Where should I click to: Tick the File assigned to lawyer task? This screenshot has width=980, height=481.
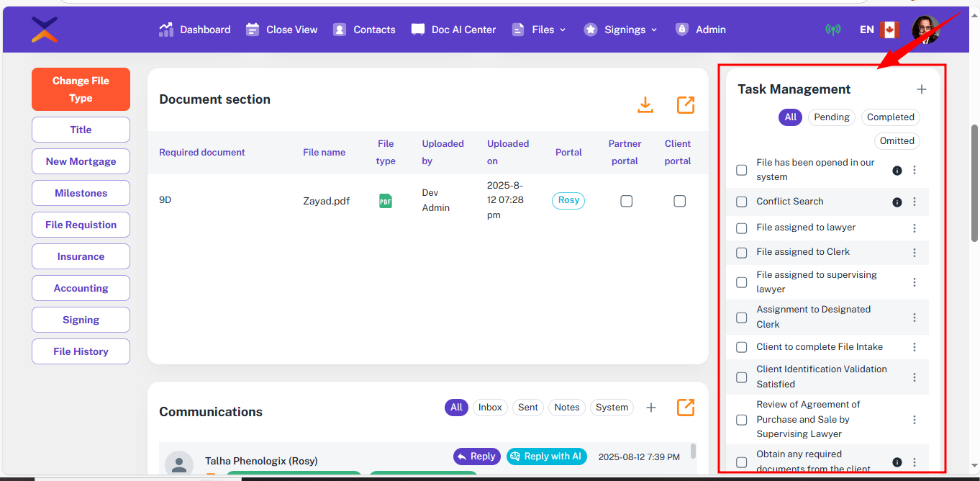pyautogui.click(x=742, y=228)
